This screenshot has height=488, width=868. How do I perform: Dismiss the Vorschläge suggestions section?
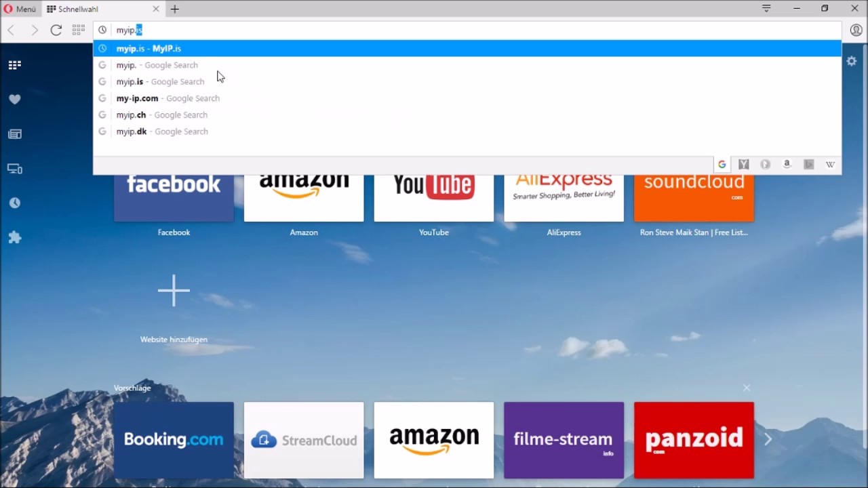click(747, 388)
